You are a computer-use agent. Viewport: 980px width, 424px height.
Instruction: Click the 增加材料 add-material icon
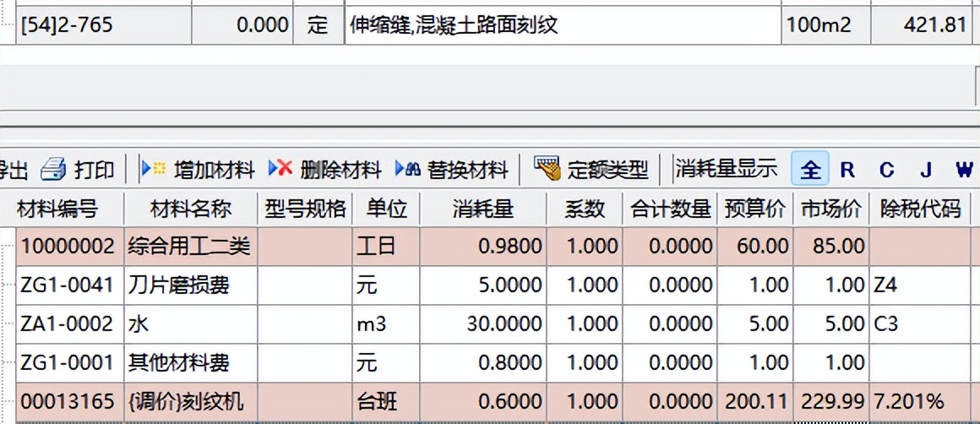tap(155, 169)
